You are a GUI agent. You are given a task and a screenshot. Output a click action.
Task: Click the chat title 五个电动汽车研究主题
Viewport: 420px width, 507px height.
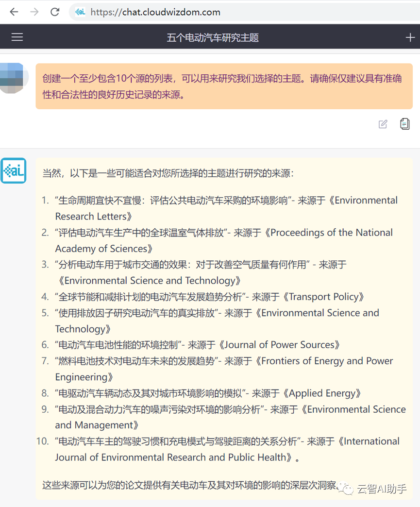212,37
